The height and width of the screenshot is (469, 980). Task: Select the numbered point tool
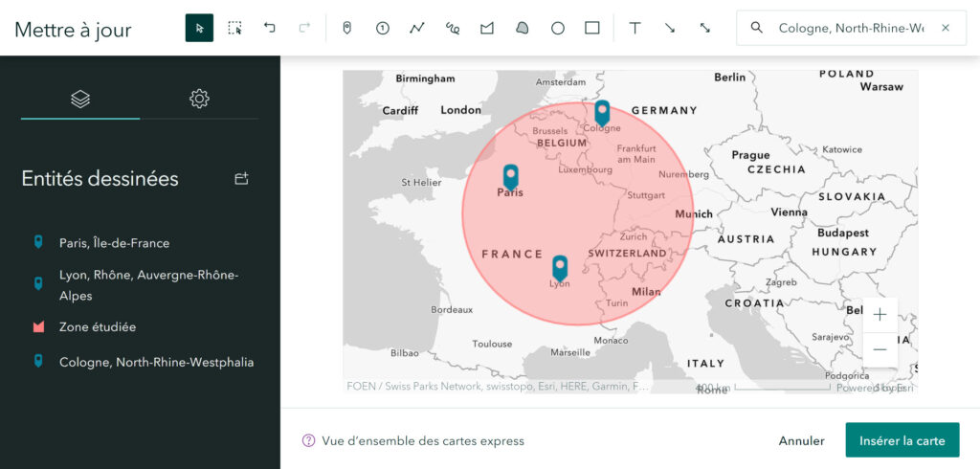[382, 28]
